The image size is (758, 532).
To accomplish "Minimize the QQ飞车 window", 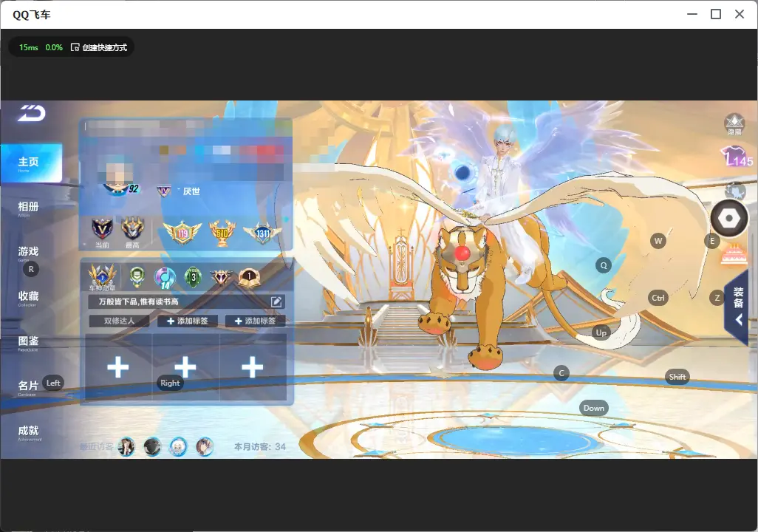I will (692, 14).
